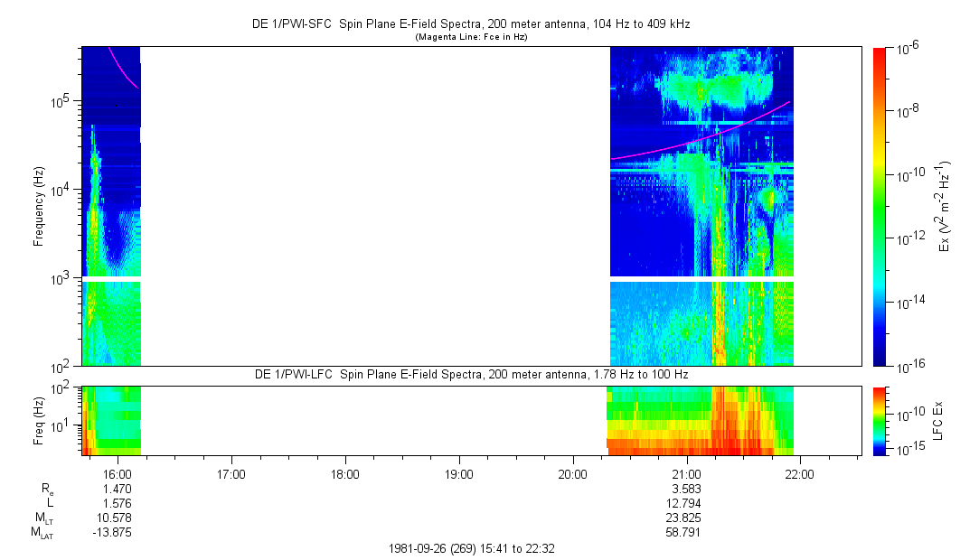
Task: Click the 16:00 SFC spectrogram segment
Action: (111, 206)
